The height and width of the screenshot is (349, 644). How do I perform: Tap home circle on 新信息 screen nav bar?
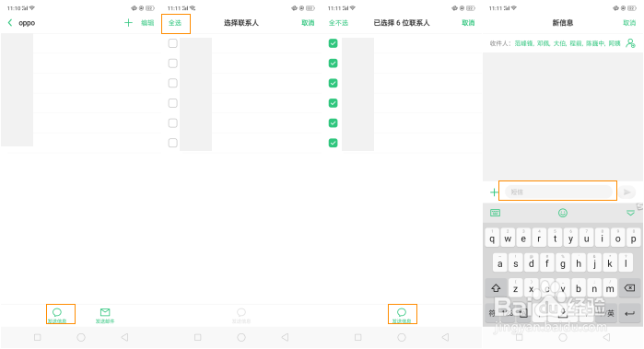point(563,337)
